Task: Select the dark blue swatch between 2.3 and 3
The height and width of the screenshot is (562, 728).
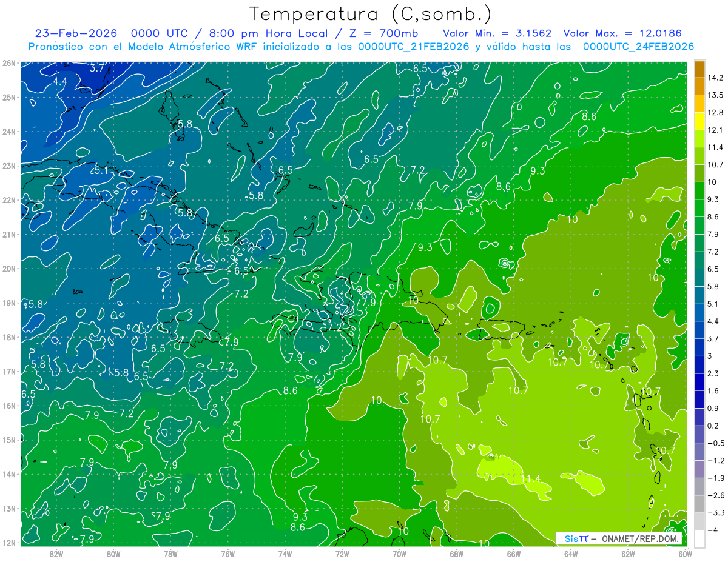Action: pos(699,364)
